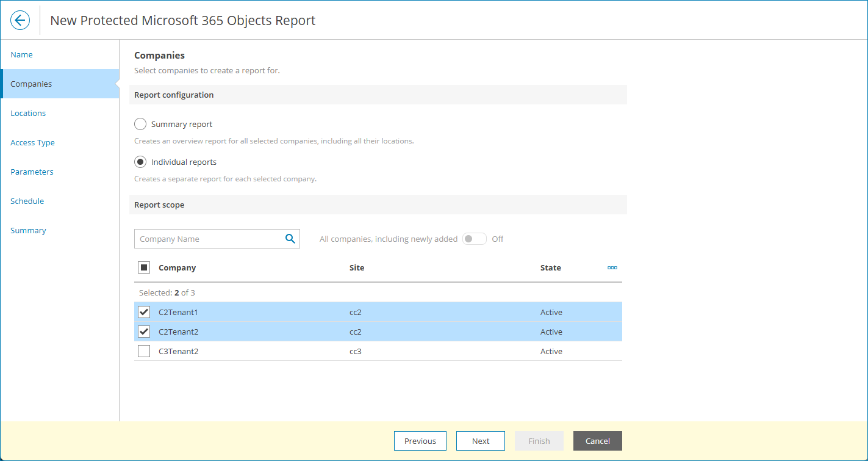Image resolution: width=868 pixels, height=461 pixels.
Task: Open the Locations wizard step
Action: tap(28, 114)
